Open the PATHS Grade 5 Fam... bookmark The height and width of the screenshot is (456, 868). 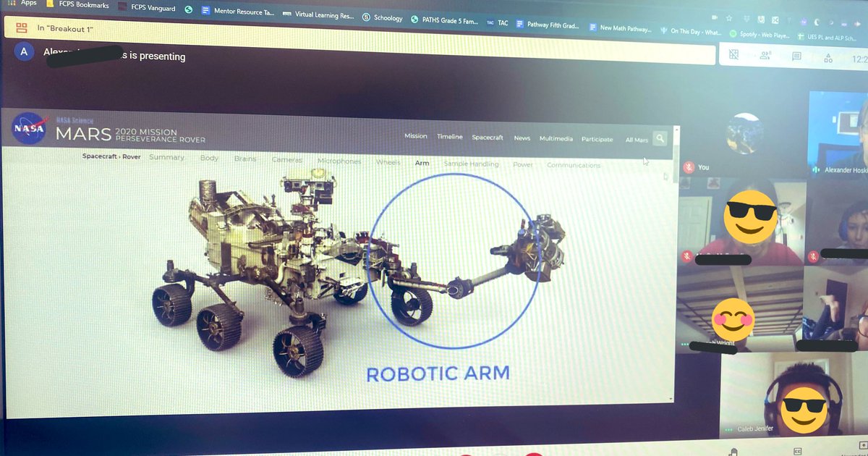click(444, 21)
